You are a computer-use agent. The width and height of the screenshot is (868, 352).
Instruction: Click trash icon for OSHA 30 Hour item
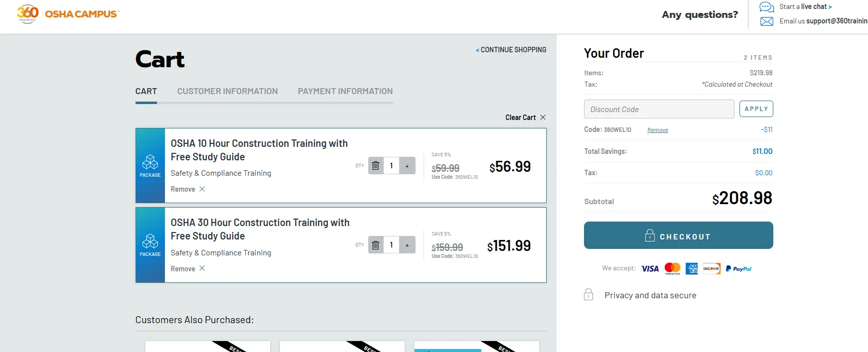[x=376, y=245]
